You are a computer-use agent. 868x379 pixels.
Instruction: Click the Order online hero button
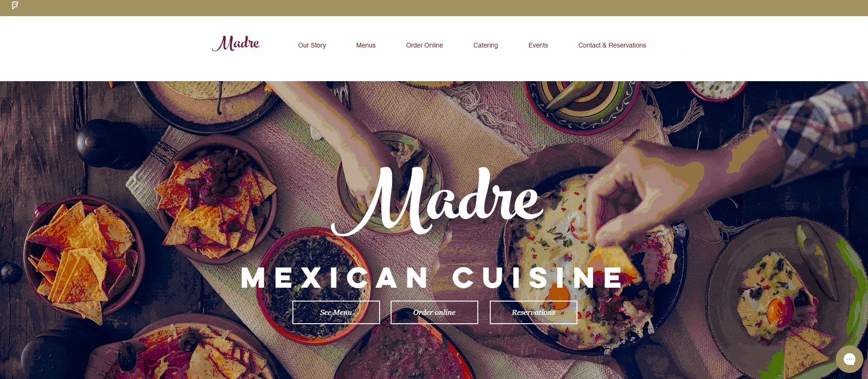(x=434, y=312)
